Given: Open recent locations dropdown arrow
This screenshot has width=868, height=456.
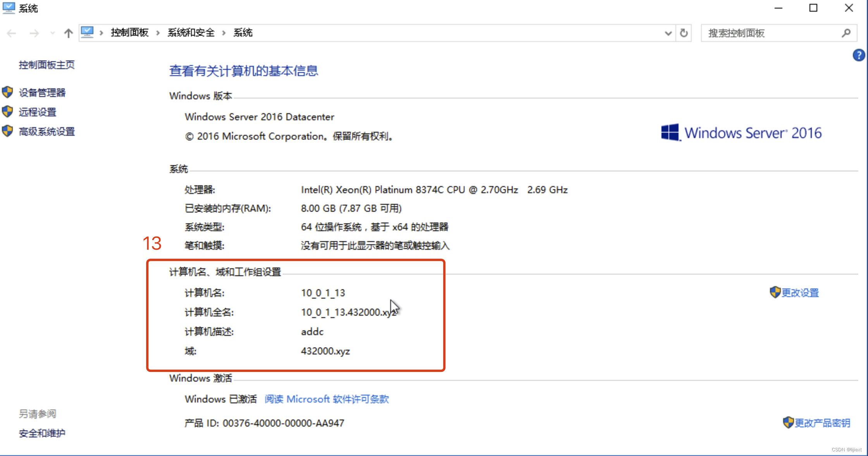Looking at the screenshot, I should 53,33.
